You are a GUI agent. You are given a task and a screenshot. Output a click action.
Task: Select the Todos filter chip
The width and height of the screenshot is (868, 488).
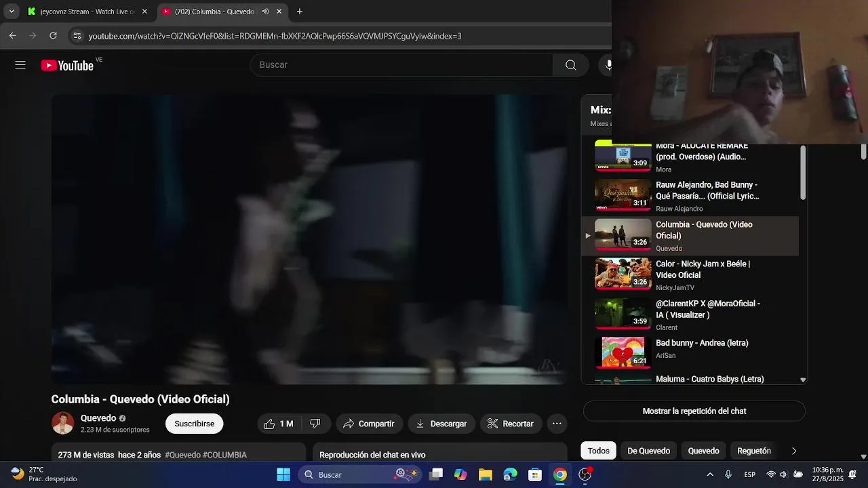(x=599, y=451)
